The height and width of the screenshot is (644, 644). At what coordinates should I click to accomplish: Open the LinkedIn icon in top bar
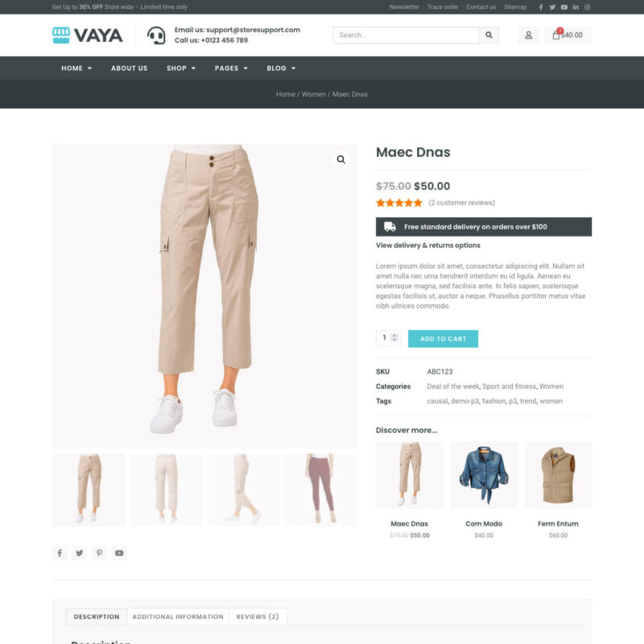click(x=576, y=7)
